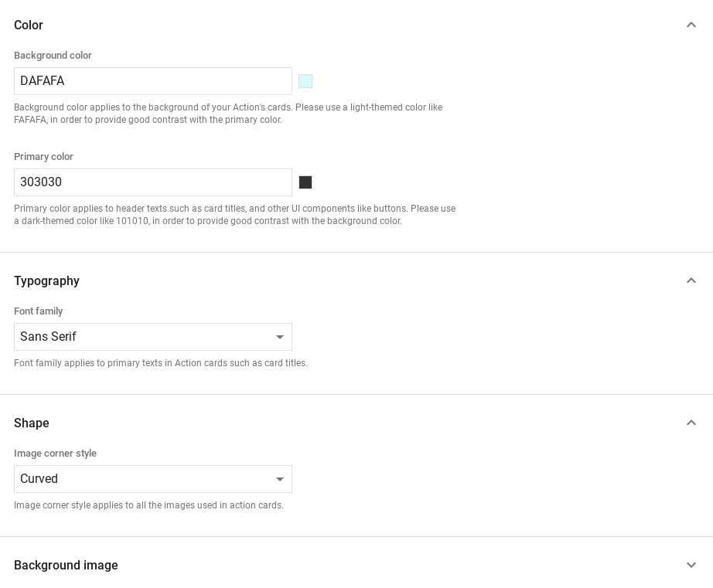This screenshot has height=588, width=713.
Task: Click the Font family dropdown arrow
Action: pyautogui.click(x=280, y=337)
